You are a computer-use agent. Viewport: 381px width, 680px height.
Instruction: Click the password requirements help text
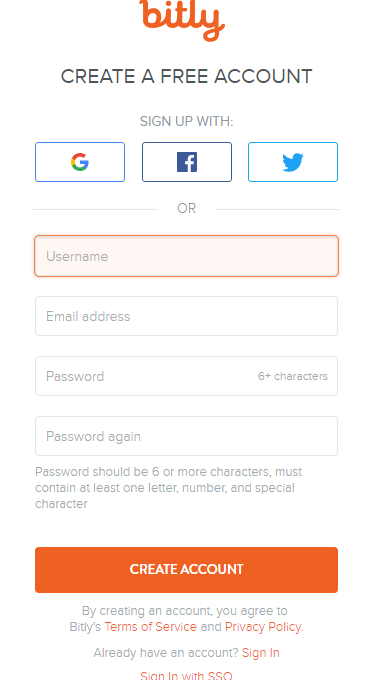(x=169, y=488)
